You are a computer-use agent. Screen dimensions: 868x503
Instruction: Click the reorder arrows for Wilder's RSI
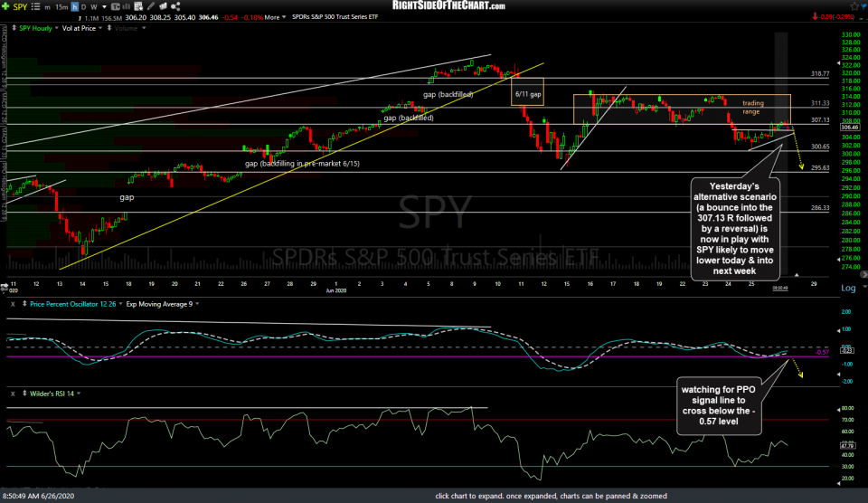pos(24,394)
